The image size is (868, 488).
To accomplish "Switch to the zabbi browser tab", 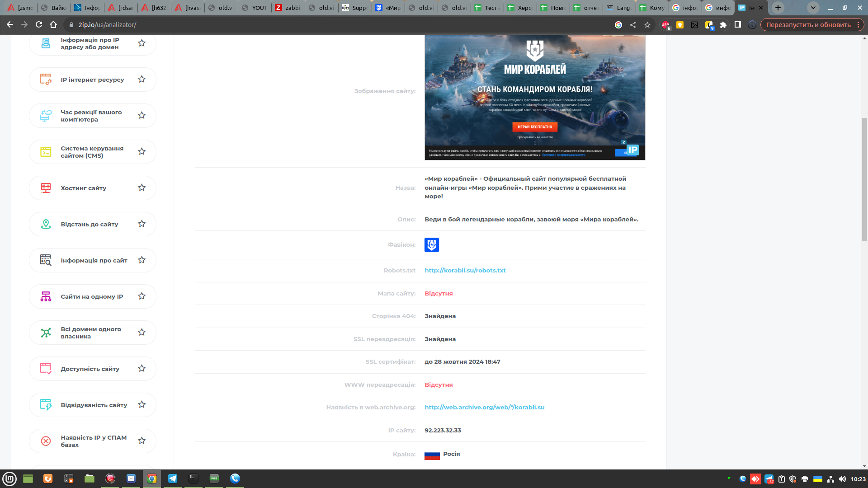I will (x=288, y=8).
